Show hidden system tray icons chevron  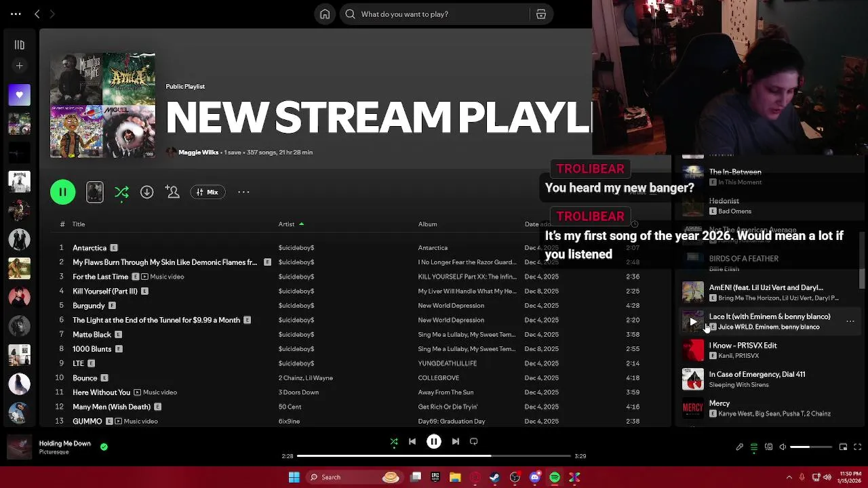(789, 477)
